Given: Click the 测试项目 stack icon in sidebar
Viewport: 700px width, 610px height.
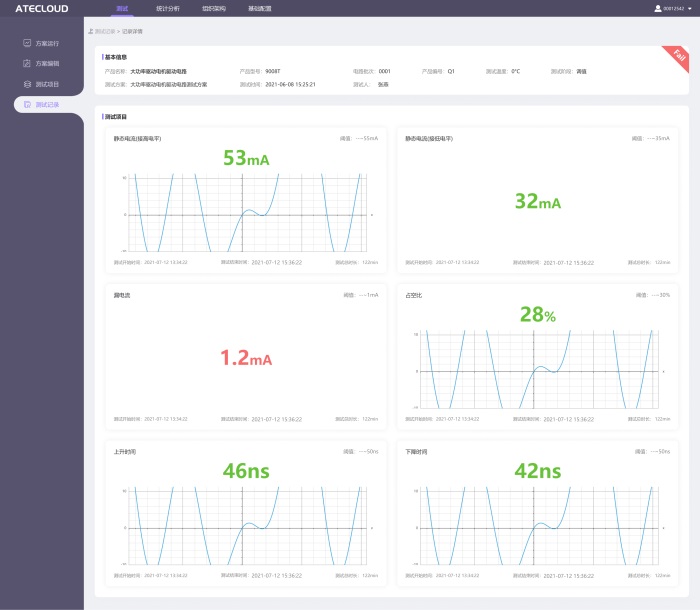Looking at the screenshot, I should [x=27, y=84].
